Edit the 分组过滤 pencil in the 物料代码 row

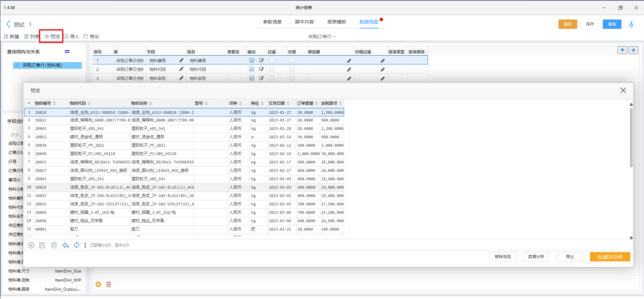[383, 69]
